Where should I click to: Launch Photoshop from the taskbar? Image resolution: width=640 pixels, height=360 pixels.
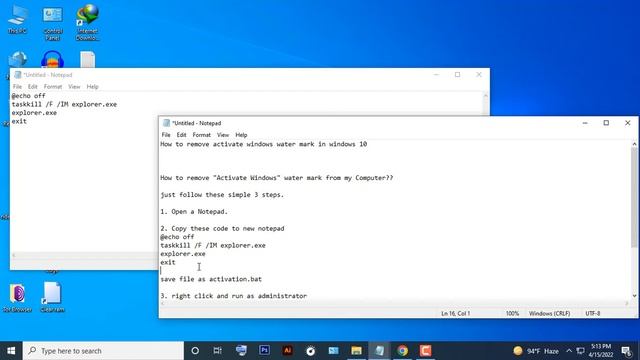tap(264, 350)
